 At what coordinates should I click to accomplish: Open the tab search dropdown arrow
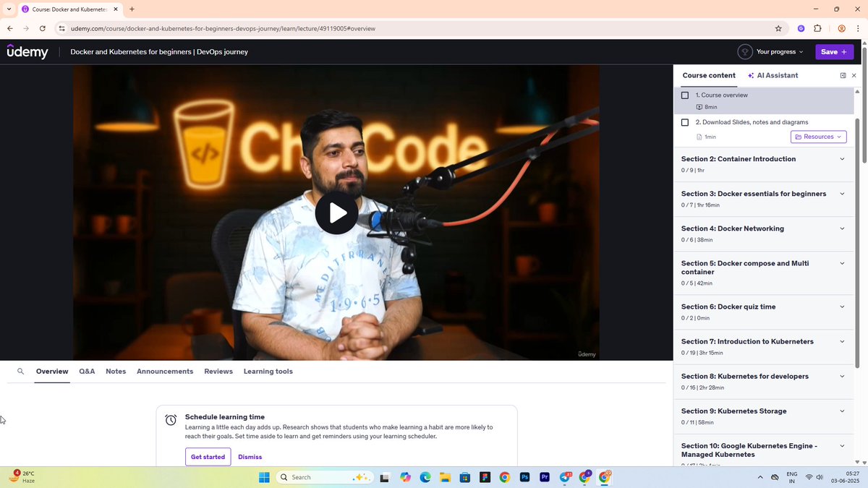click(x=9, y=9)
